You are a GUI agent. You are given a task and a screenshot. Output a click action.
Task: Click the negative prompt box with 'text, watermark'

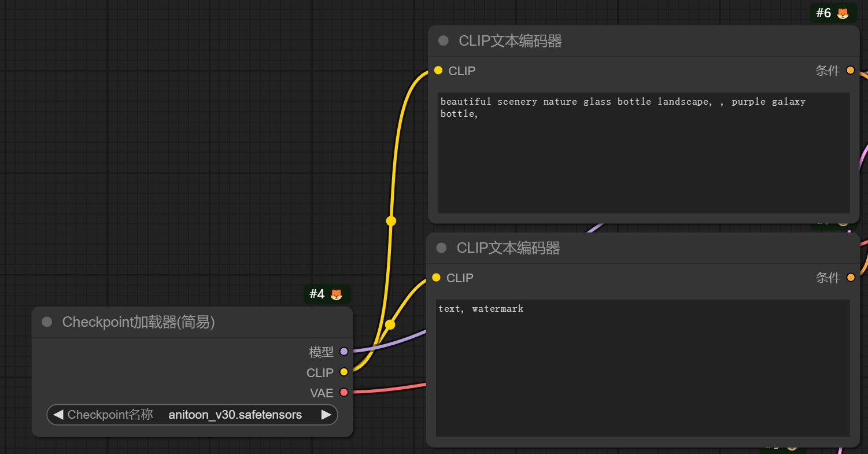(642, 368)
